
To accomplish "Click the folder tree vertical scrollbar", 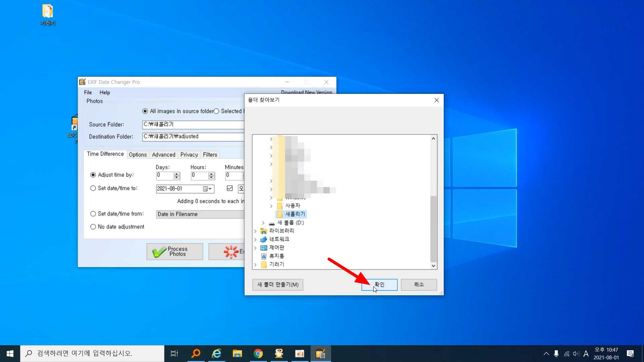I will click(x=433, y=228).
